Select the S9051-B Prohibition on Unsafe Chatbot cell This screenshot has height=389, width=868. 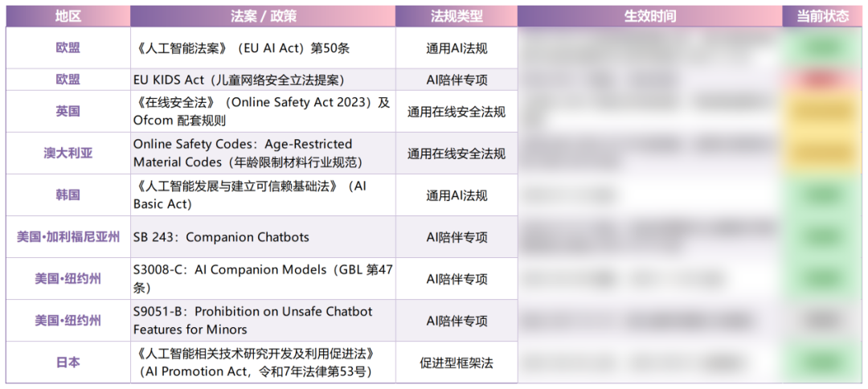pos(263,321)
